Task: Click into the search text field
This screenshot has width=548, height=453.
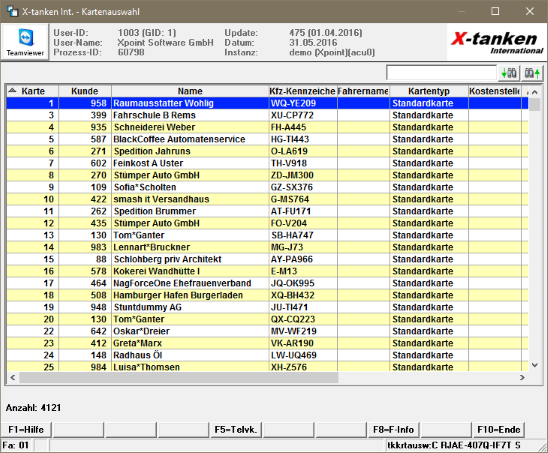Action: (x=441, y=73)
